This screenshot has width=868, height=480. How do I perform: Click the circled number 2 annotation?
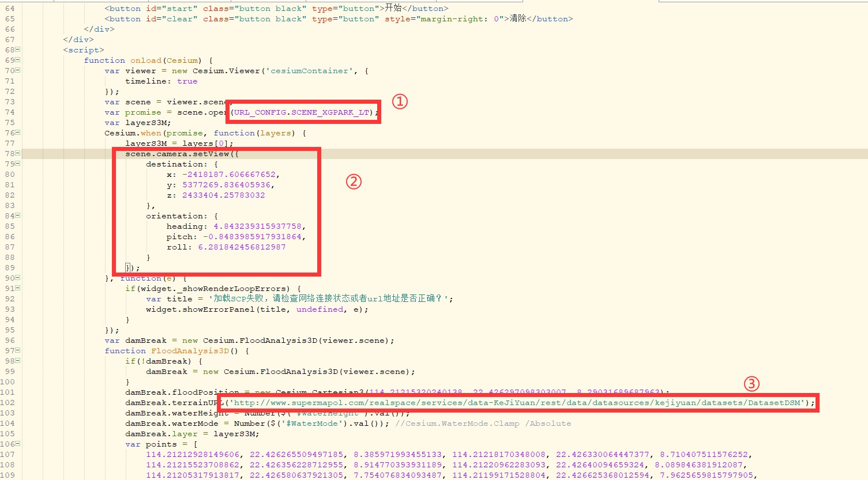[x=354, y=182]
